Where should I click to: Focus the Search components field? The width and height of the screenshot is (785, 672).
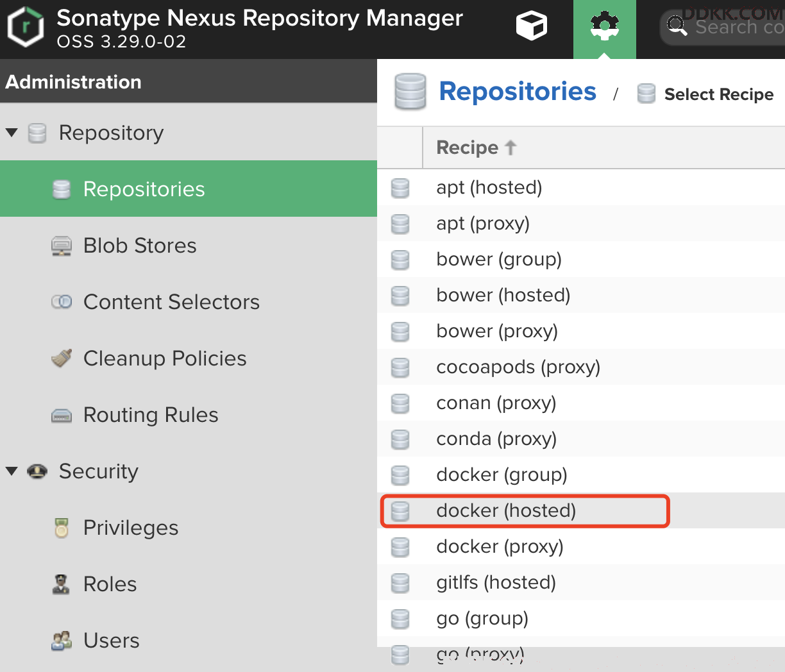[x=723, y=27]
